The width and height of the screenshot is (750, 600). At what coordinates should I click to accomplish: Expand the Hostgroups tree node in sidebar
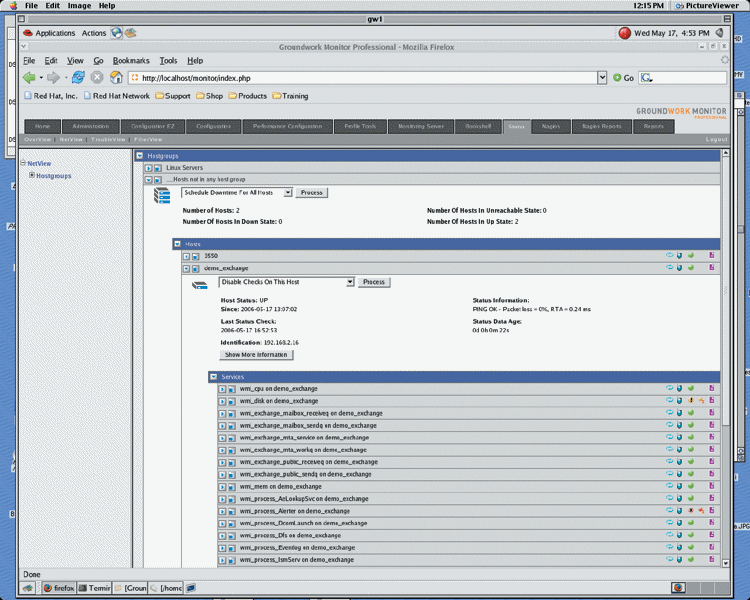[x=32, y=175]
